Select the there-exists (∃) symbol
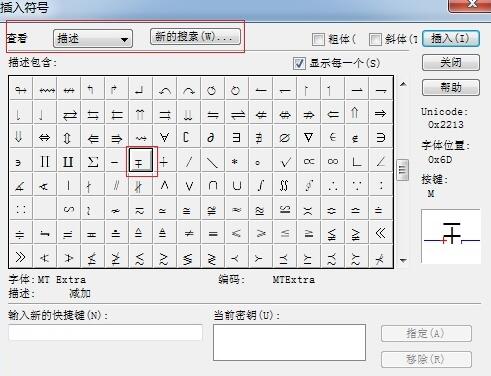491x376 pixels. 236,137
